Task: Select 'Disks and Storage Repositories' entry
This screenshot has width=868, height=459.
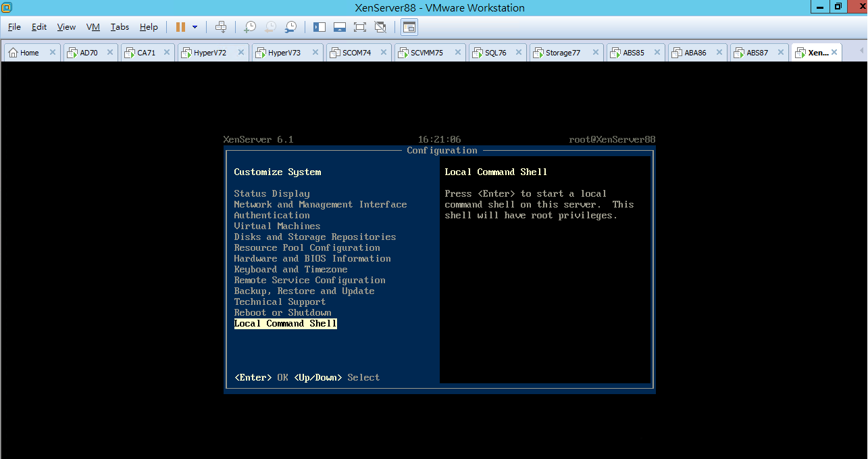Action: (x=315, y=237)
